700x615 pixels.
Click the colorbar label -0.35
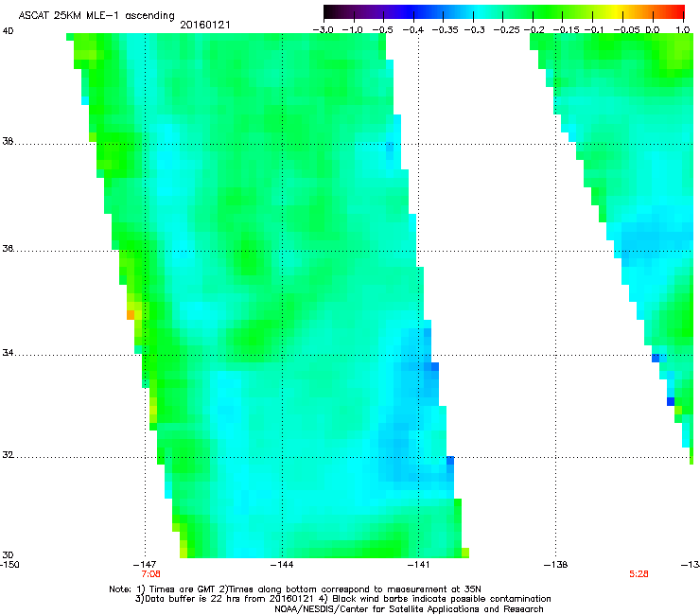pyautogui.click(x=446, y=30)
